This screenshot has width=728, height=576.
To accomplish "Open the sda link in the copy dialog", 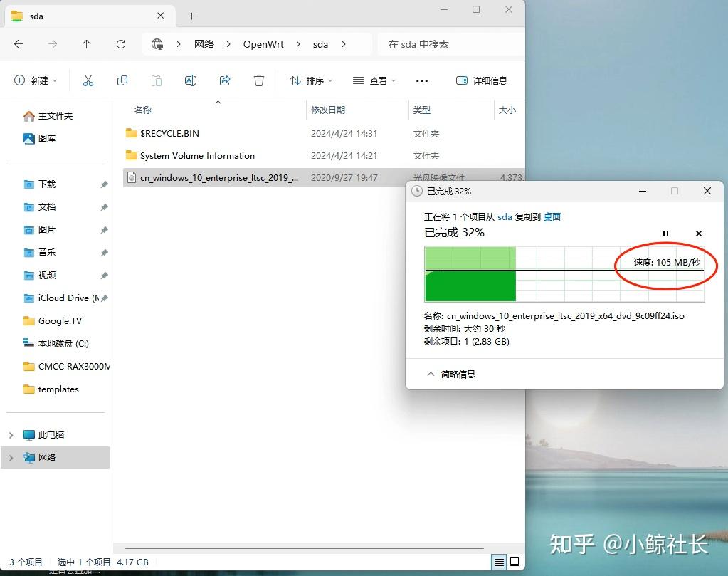I will (x=505, y=216).
